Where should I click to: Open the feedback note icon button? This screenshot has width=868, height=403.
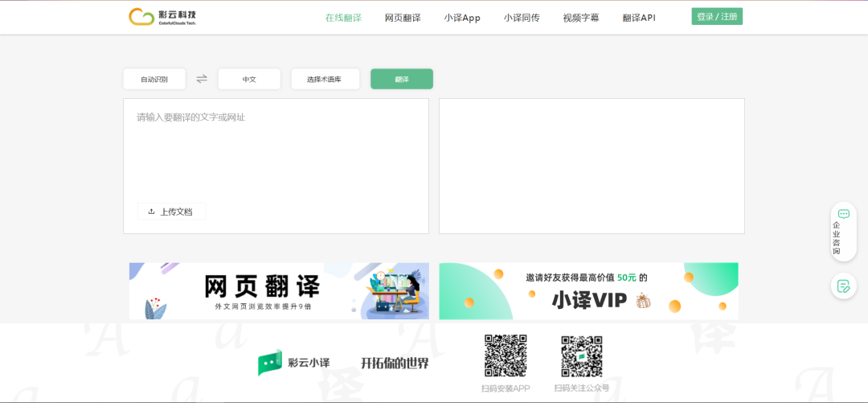(843, 286)
